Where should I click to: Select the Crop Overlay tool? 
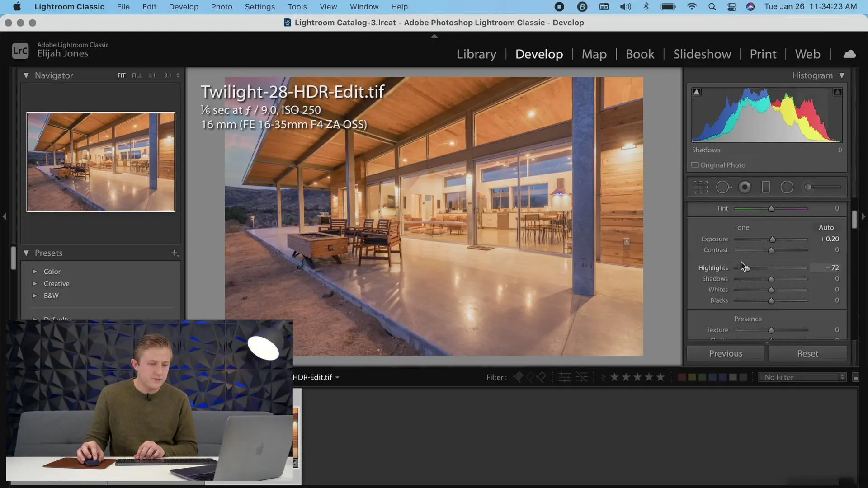click(x=700, y=187)
